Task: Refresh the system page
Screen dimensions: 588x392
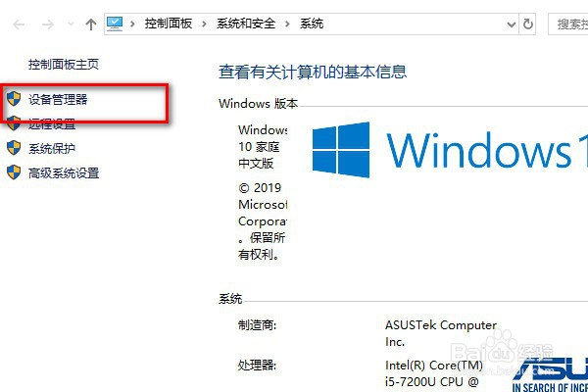Action: 527,24
